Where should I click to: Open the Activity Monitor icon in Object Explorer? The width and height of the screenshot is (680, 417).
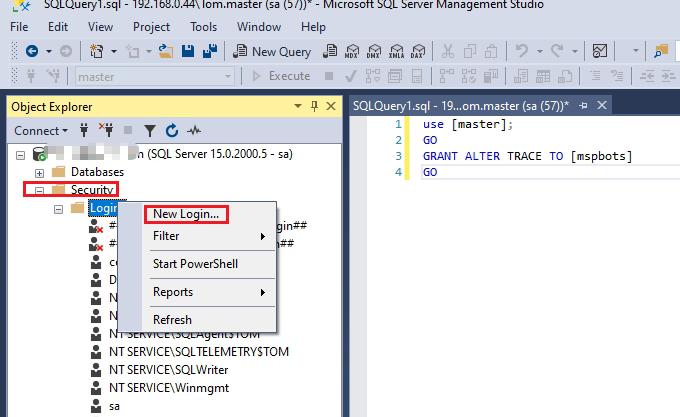[194, 130]
